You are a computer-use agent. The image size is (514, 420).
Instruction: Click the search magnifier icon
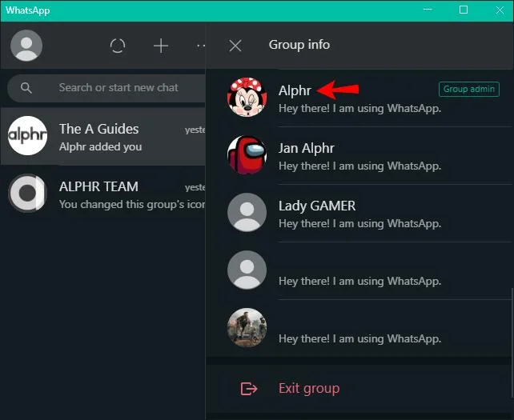tap(26, 88)
